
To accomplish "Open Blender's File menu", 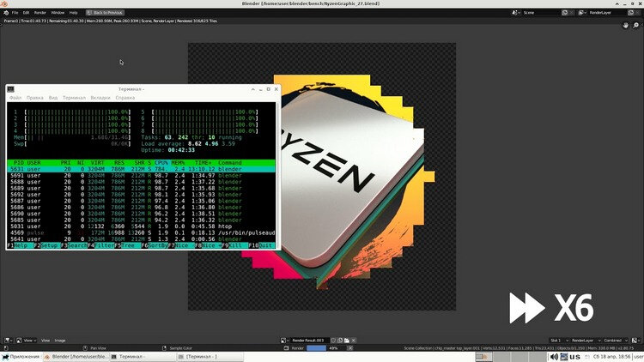I will 15,13.
